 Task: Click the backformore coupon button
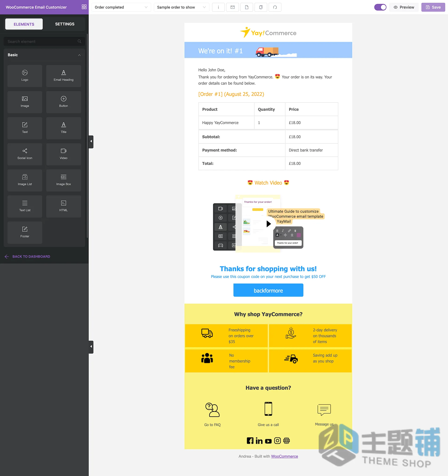(268, 290)
